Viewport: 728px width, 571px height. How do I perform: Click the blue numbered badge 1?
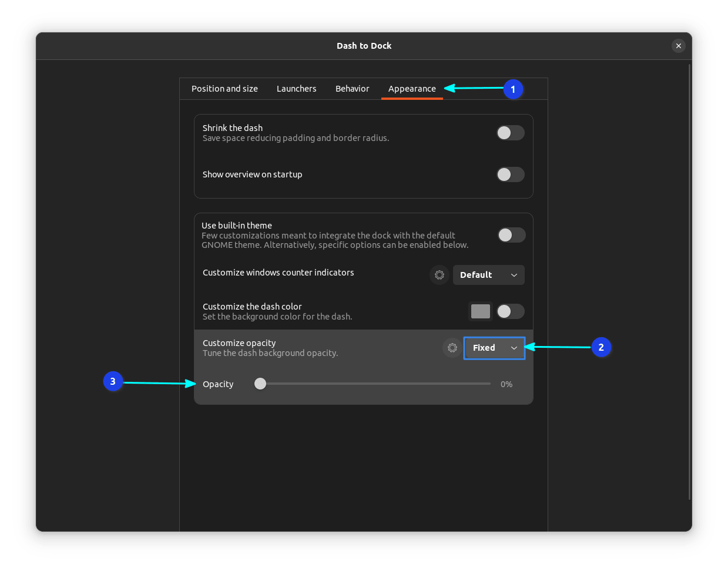[x=513, y=89]
